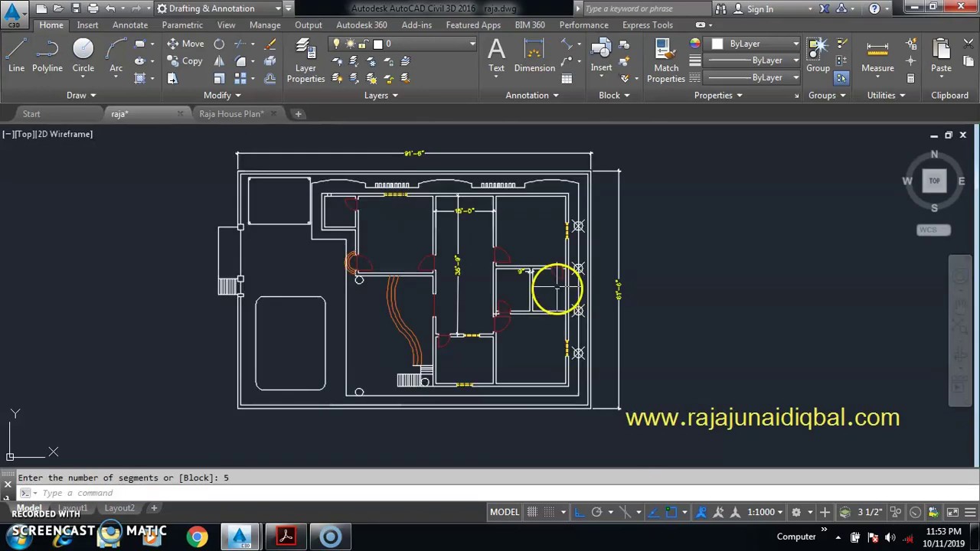The image size is (980, 551).
Task: Activate the Move command
Action: click(x=185, y=44)
